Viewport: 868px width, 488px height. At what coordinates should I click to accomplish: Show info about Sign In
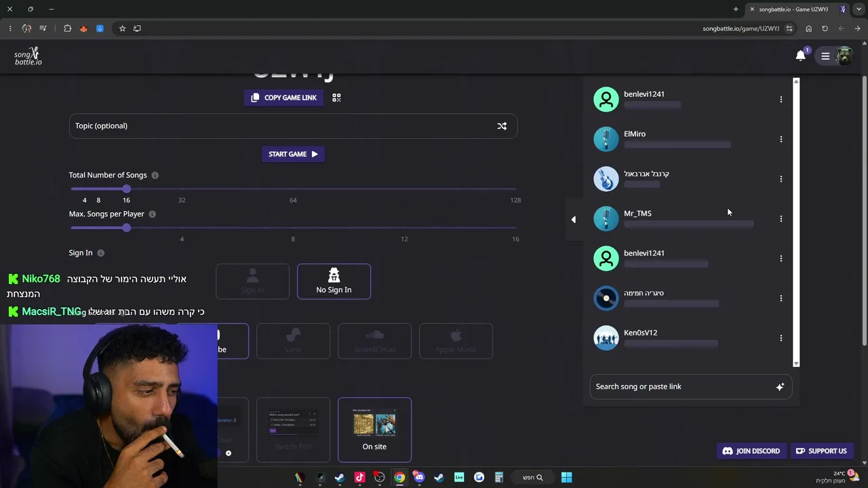(x=100, y=253)
